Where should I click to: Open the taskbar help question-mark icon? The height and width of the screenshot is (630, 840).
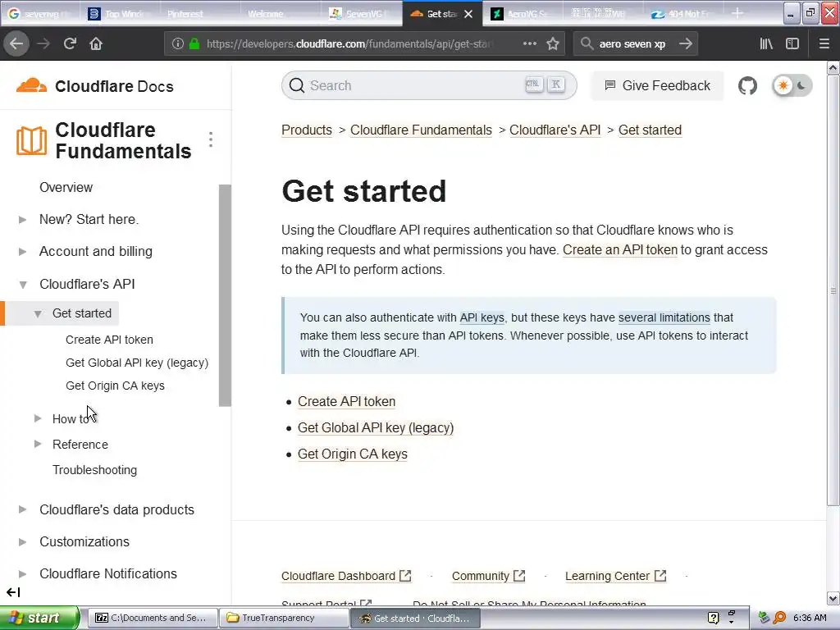click(713, 618)
